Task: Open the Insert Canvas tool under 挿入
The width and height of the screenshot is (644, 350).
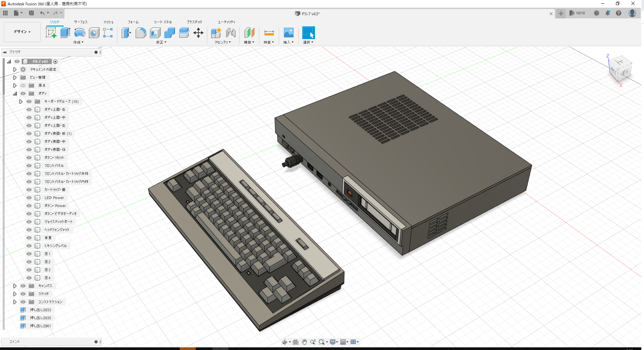Action: click(288, 32)
